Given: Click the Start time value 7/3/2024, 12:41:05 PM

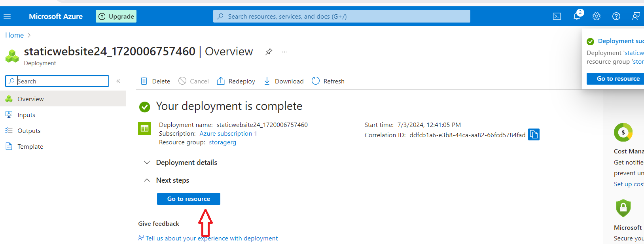Looking at the screenshot, I should click(x=429, y=125).
